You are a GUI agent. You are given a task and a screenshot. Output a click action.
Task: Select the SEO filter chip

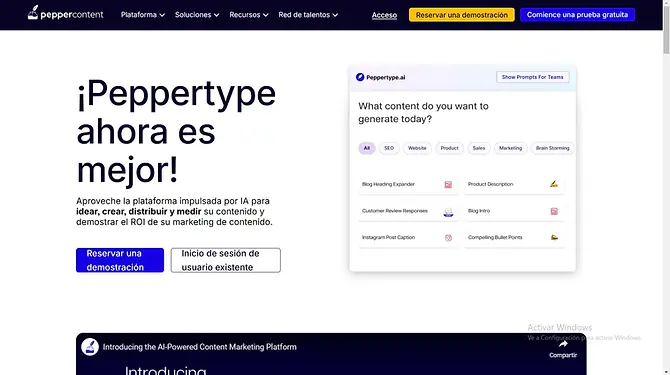(x=389, y=148)
